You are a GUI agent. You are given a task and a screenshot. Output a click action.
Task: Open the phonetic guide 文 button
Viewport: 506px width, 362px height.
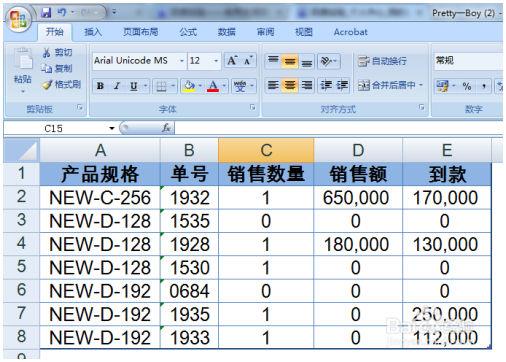(x=240, y=86)
